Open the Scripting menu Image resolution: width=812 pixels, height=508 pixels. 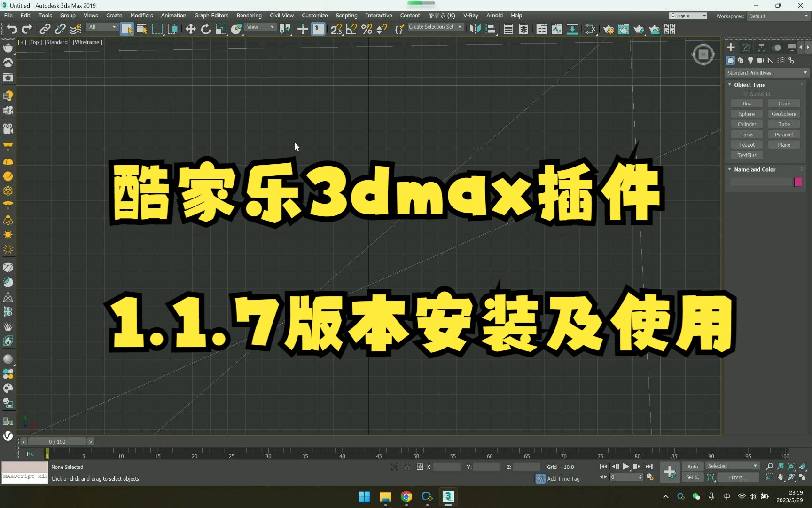pos(346,16)
